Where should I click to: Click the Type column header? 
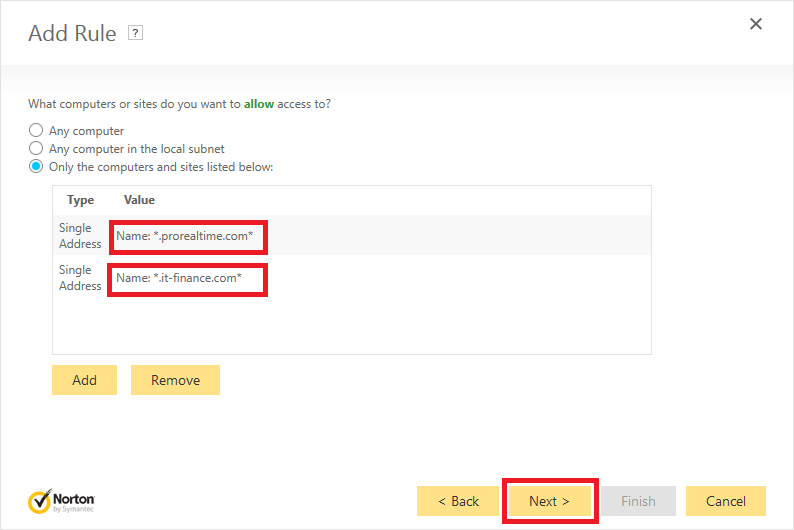(80, 200)
